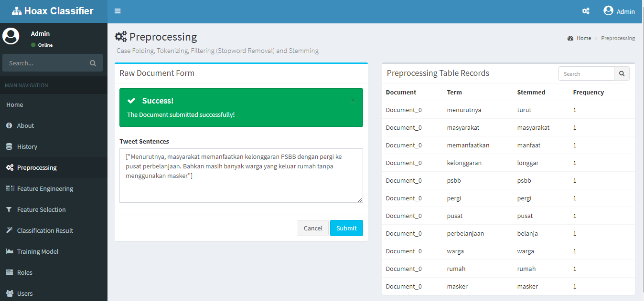
Task: Click the Preprocessing breadcrumb text
Action: coord(618,38)
